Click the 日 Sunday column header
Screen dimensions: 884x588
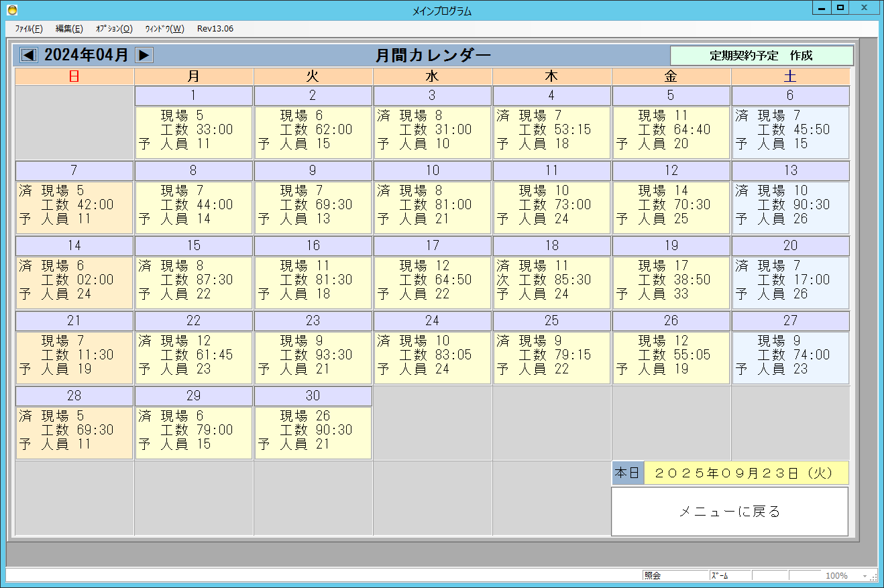click(74, 76)
